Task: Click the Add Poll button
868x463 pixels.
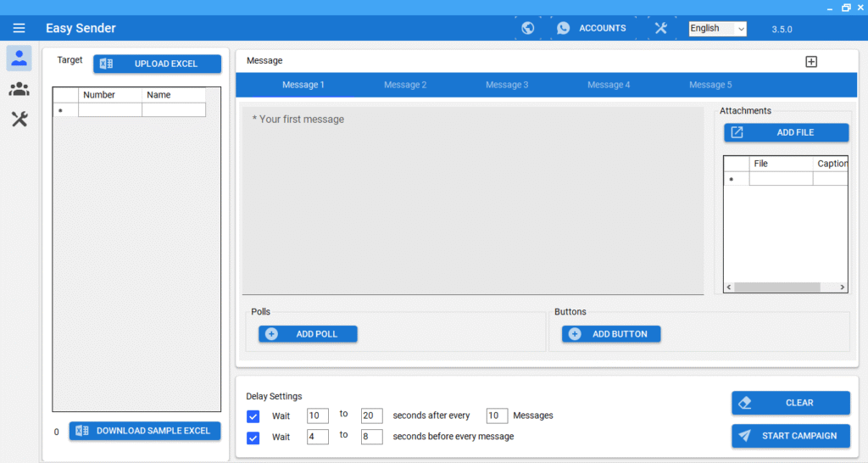Action: click(308, 334)
